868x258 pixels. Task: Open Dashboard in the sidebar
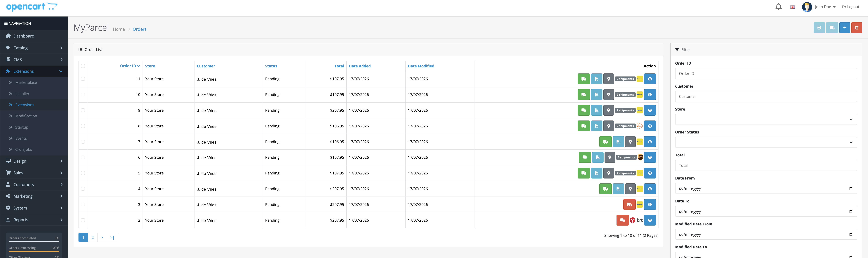point(34,36)
